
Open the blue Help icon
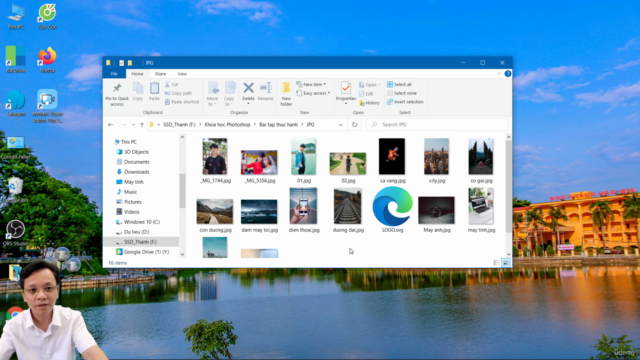tap(508, 74)
